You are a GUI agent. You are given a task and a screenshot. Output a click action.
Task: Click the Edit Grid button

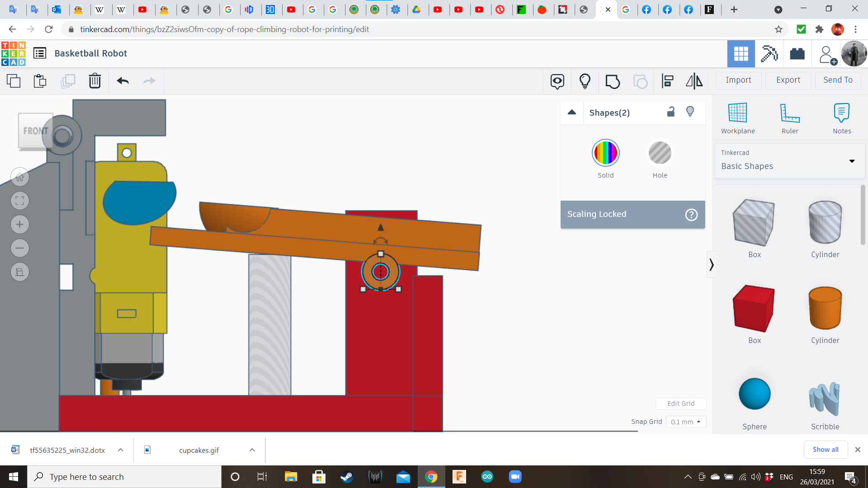point(681,404)
